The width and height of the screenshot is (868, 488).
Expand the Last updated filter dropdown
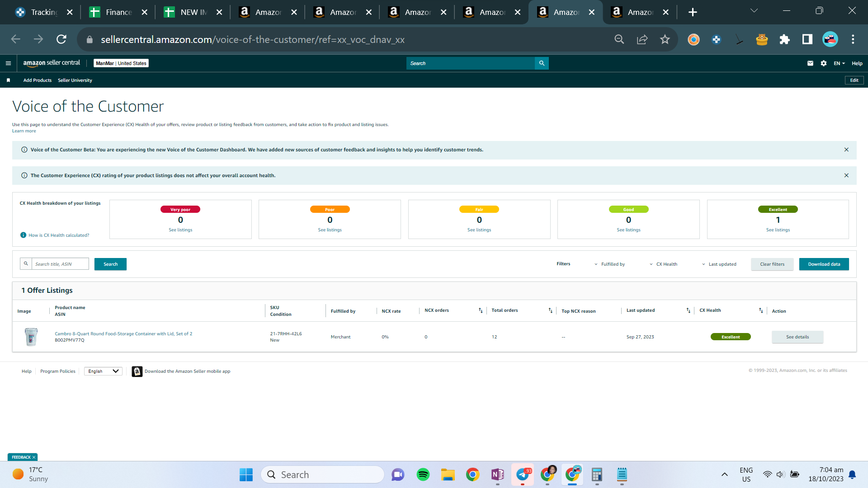pyautogui.click(x=719, y=264)
